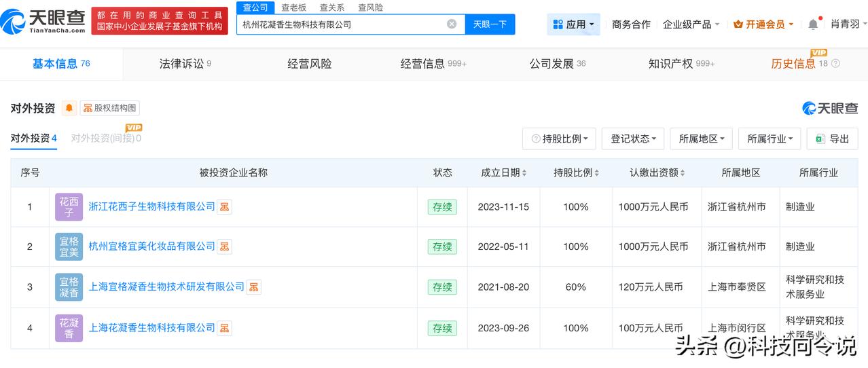The image size is (868, 368).
Task: Open the 所属行业 filter dropdown
Action: tap(770, 139)
